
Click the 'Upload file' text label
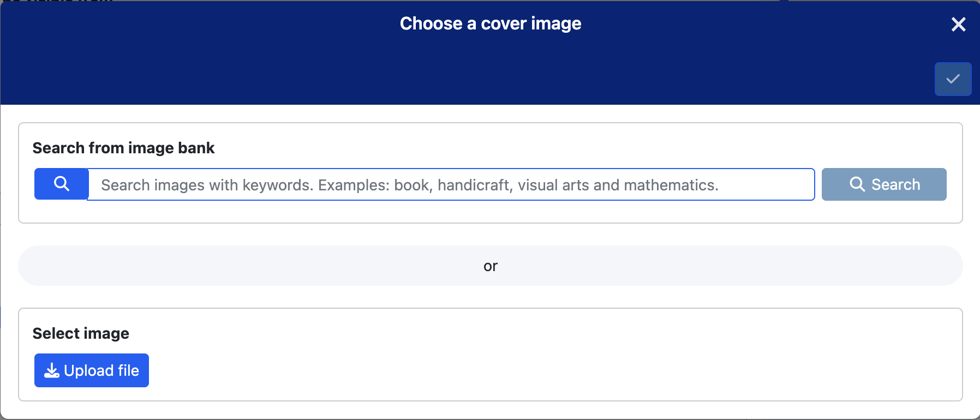[x=101, y=370]
